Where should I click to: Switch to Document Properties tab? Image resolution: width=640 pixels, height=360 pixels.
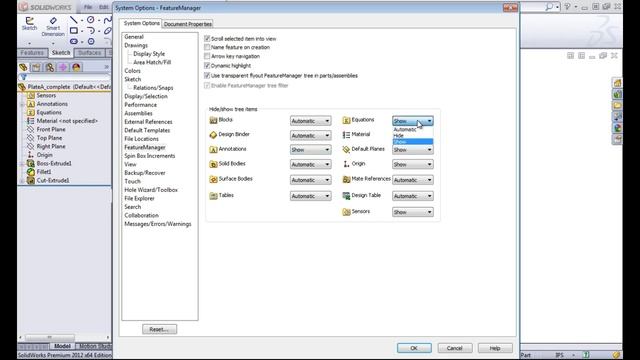coord(188,24)
